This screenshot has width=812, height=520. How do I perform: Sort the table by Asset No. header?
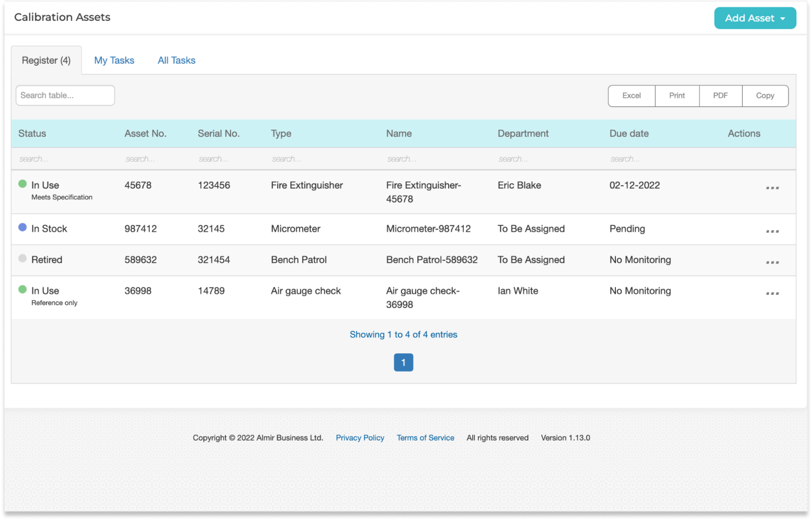tap(145, 133)
